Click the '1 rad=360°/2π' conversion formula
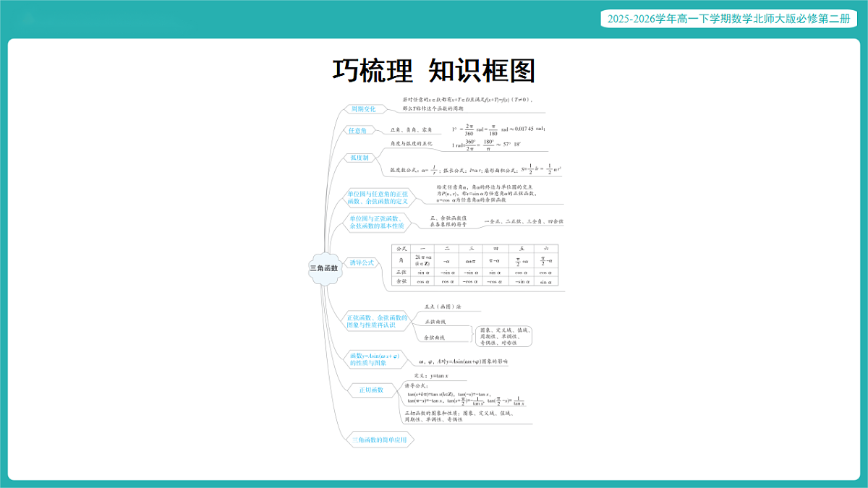 [485, 145]
